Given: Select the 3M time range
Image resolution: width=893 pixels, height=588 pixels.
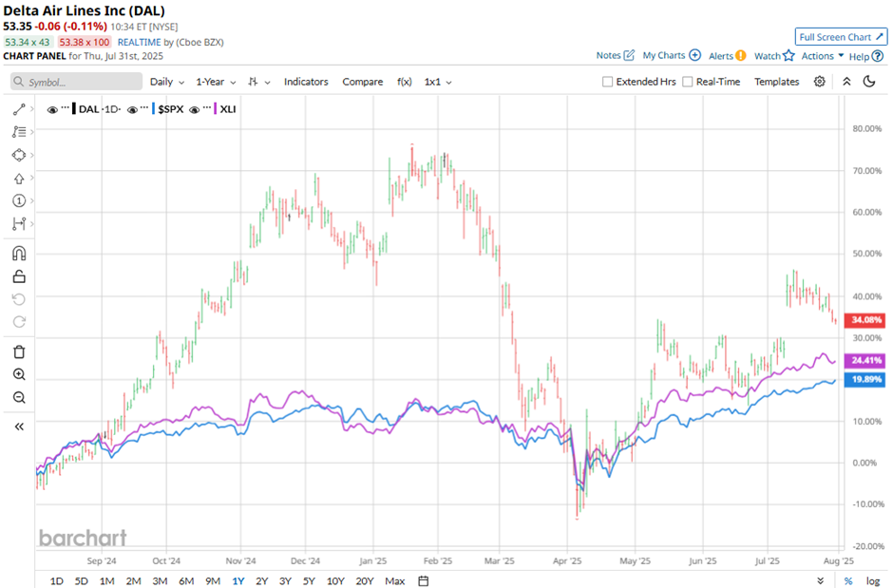Looking at the screenshot, I should coord(160,580).
